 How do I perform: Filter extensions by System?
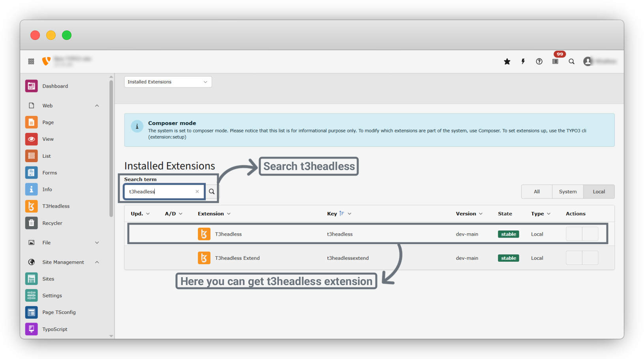(x=568, y=191)
